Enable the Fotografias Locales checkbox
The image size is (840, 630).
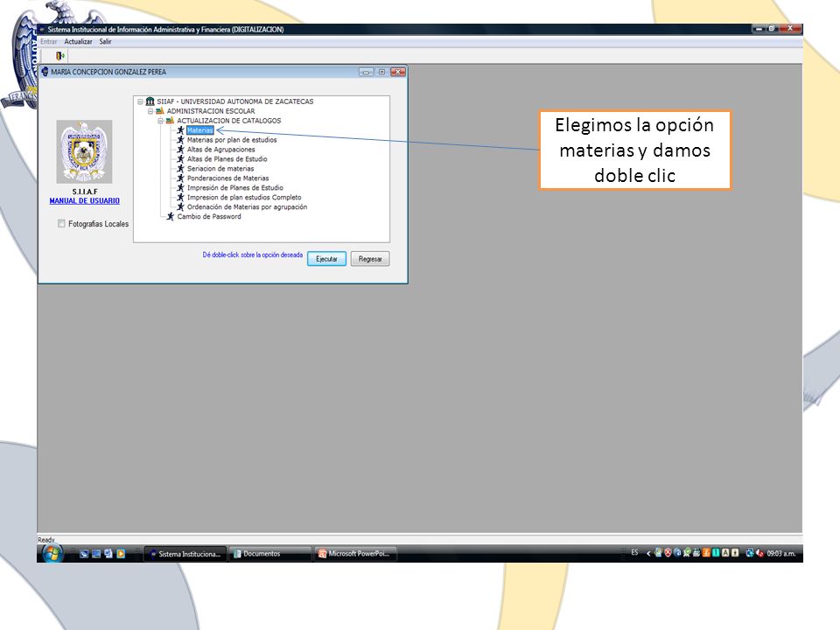(61, 223)
